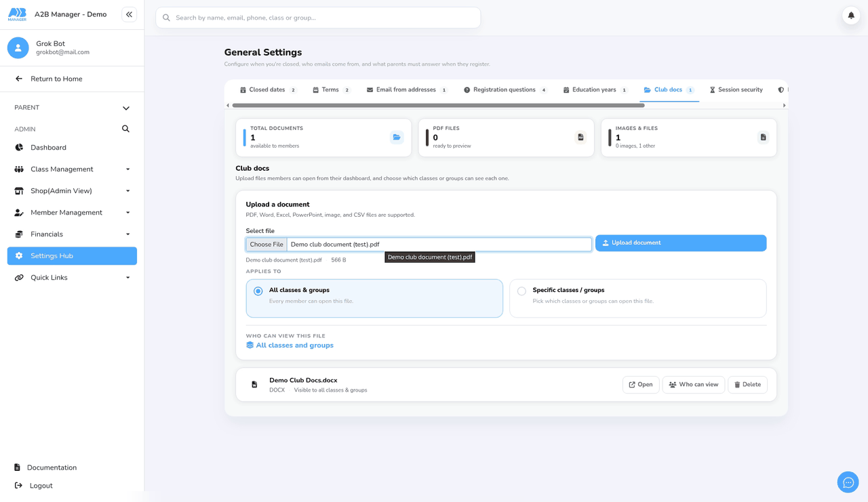Open the Email from addresses tab
This screenshot has width=868, height=502.
click(x=408, y=90)
